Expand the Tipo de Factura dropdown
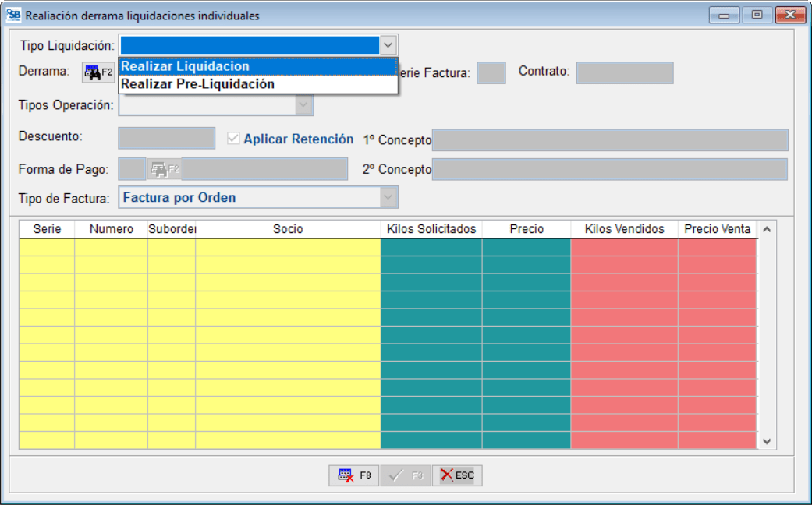This screenshot has height=505, width=812. click(x=388, y=198)
